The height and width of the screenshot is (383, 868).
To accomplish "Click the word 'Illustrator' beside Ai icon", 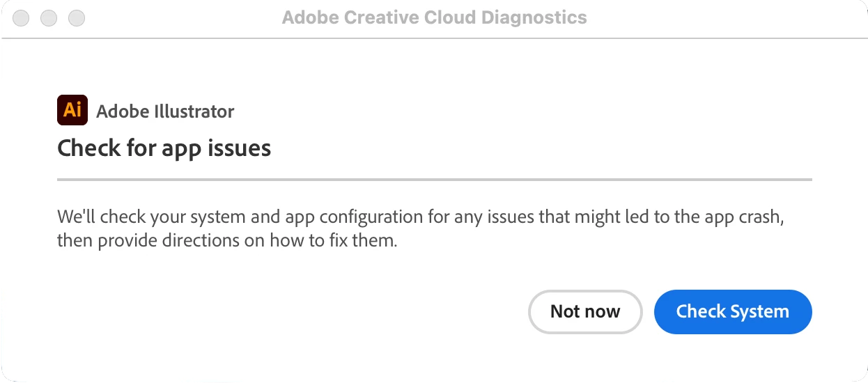I will pos(192,111).
